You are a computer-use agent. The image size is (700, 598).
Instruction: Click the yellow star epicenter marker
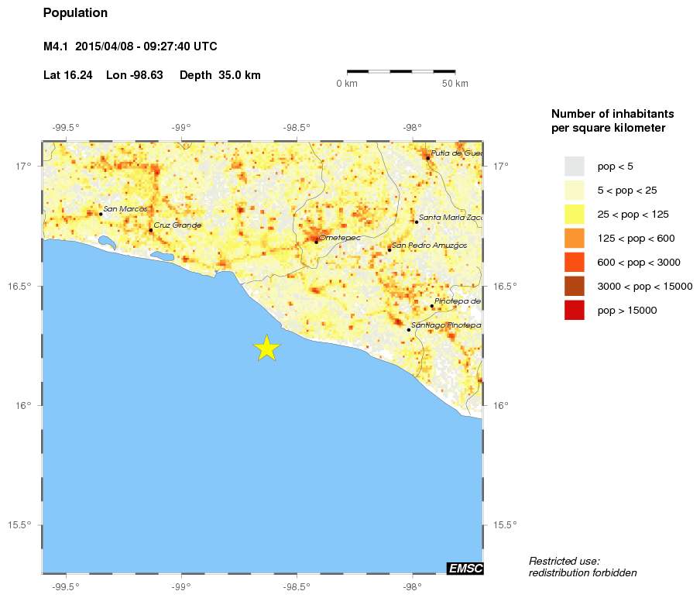[266, 349]
